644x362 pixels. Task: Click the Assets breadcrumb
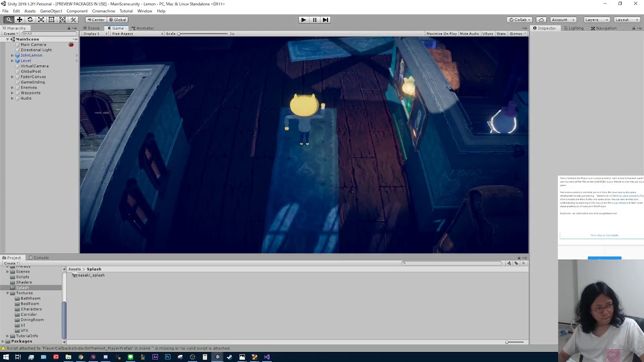tap(74, 269)
